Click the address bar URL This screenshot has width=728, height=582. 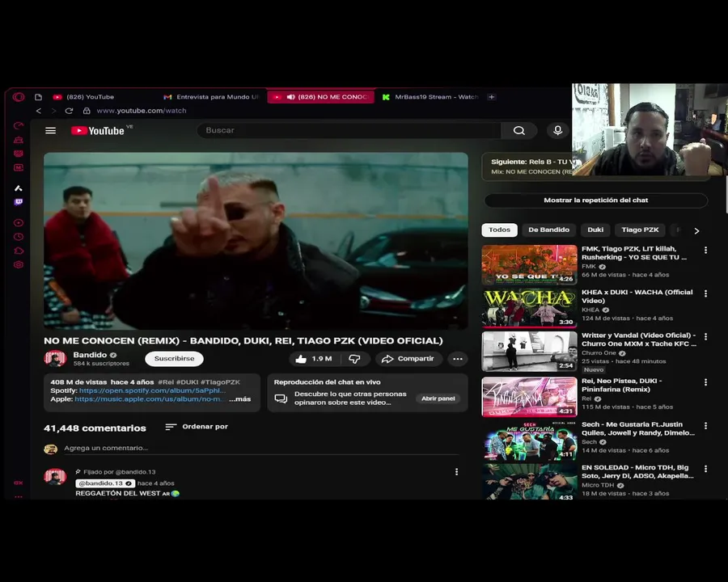[x=141, y=111]
